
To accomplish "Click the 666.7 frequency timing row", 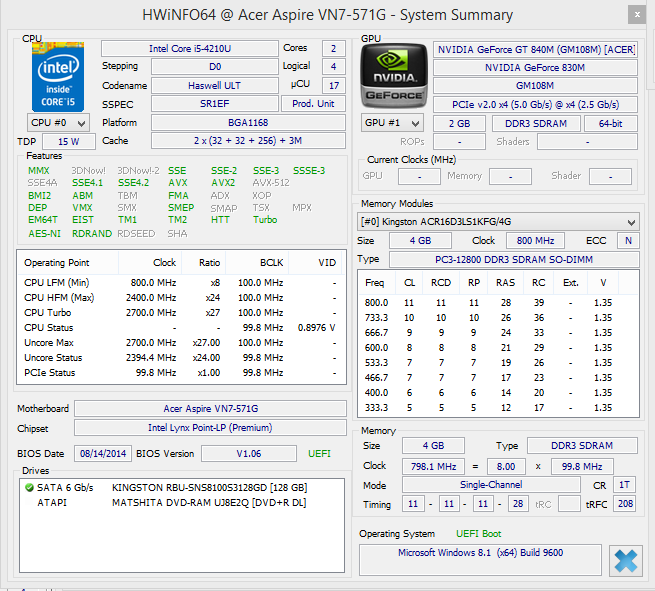I will (498, 333).
